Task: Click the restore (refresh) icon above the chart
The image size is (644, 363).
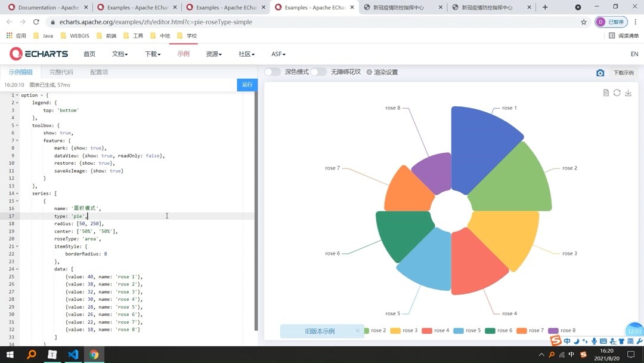Action: (617, 93)
